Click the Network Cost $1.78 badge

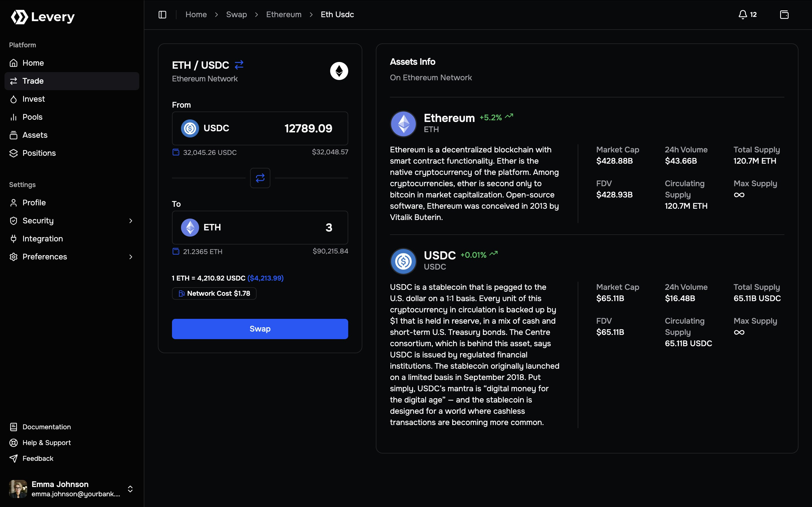click(x=214, y=293)
